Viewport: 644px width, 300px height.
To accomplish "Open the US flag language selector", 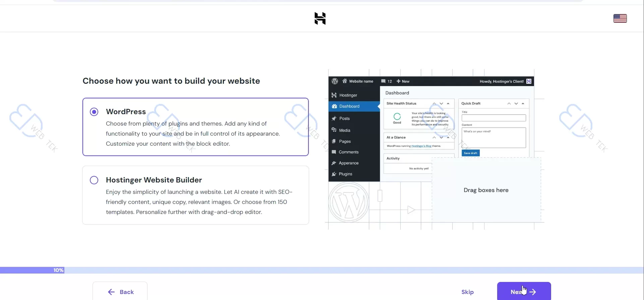I will 620,18.
